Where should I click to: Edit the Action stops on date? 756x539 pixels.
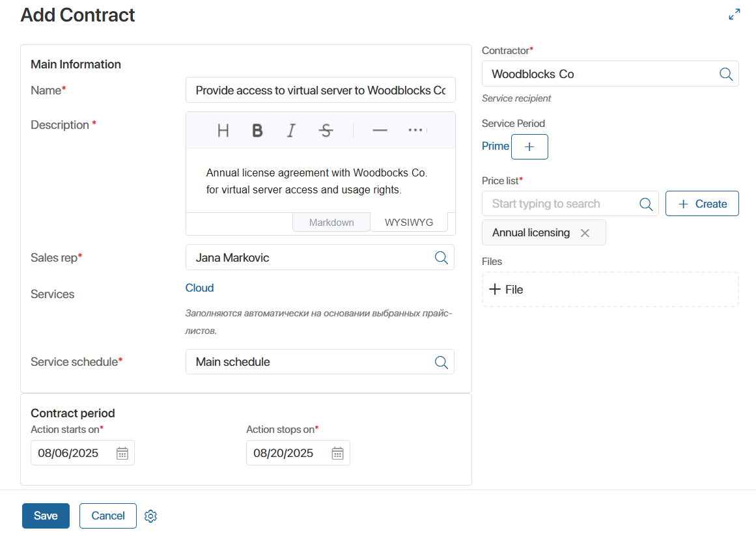click(x=298, y=453)
